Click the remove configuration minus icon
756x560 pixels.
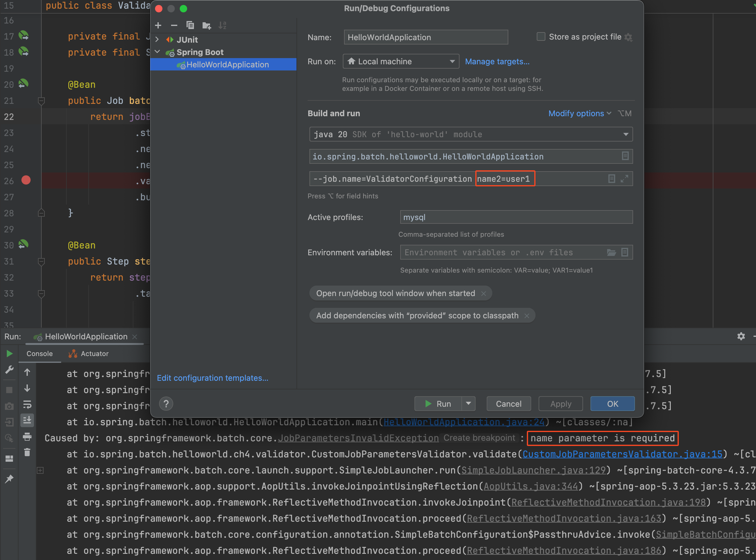(174, 25)
